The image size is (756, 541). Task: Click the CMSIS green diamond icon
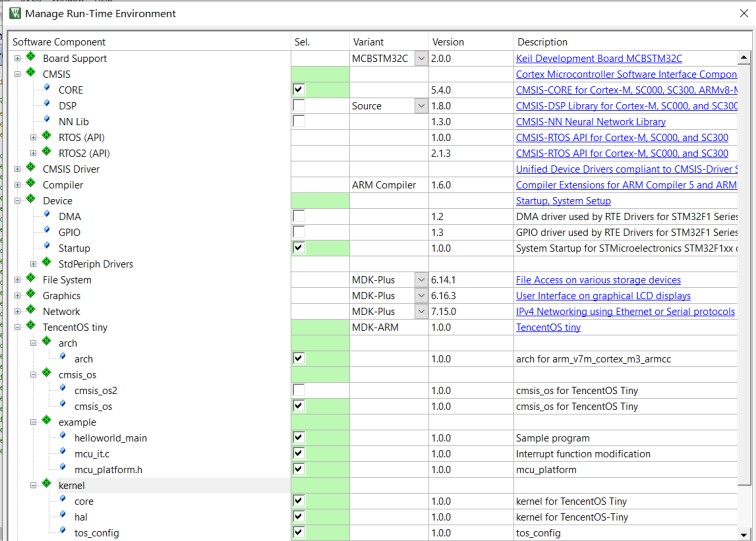click(x=31, y=73)
